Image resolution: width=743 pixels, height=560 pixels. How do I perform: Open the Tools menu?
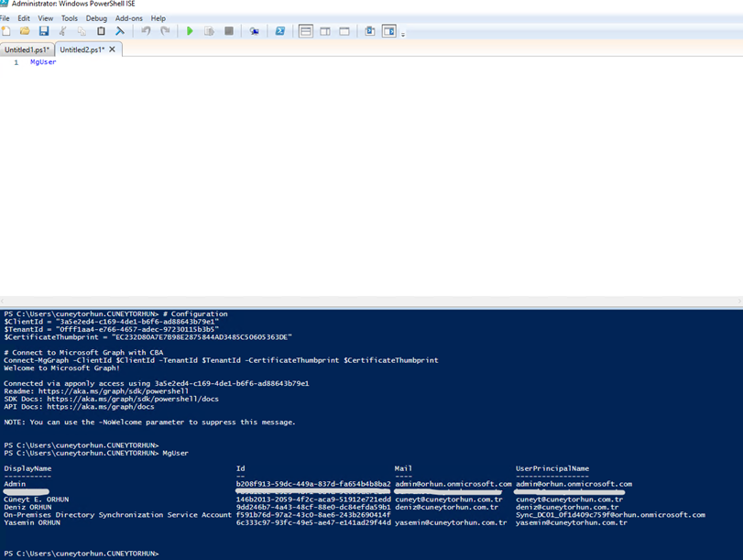coord(70,18)
